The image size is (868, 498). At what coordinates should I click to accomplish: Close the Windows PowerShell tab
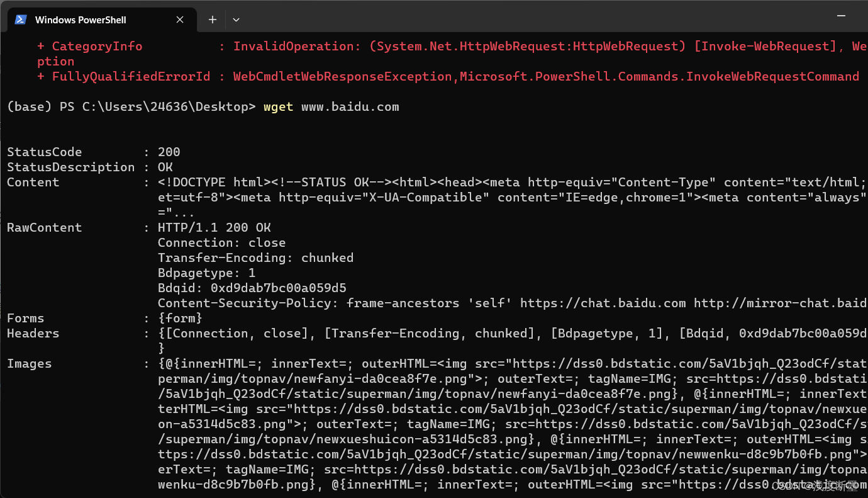[x=180, y=20]
